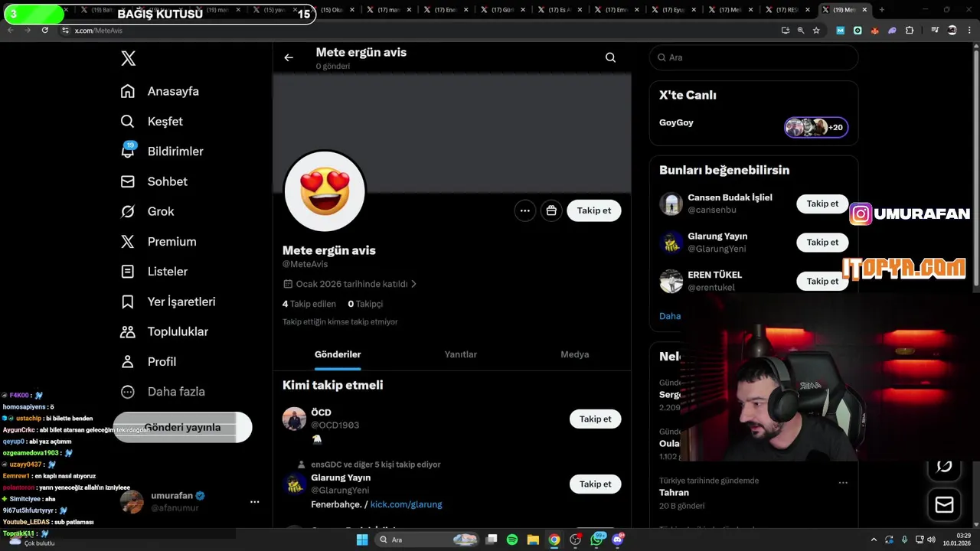Follow ÖCD in Kimi takip etmeli
The height and width of the screenshot is (551, 980).
coord(595,419)
